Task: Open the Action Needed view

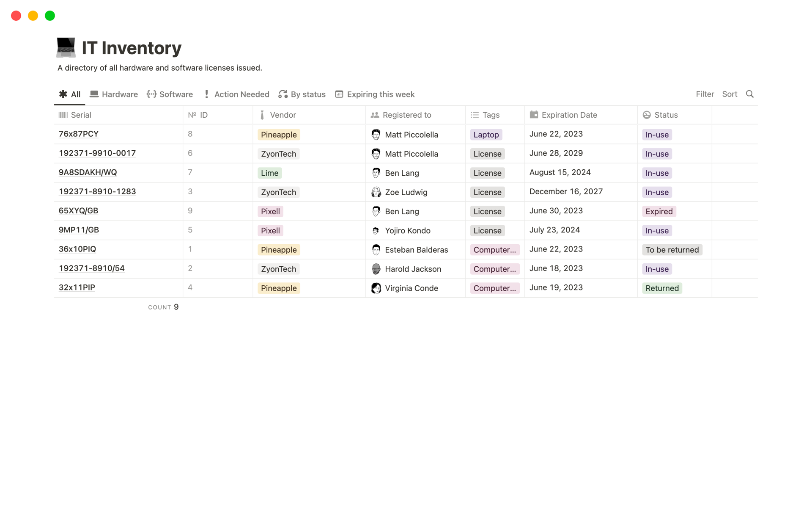Action: [236, 94]
